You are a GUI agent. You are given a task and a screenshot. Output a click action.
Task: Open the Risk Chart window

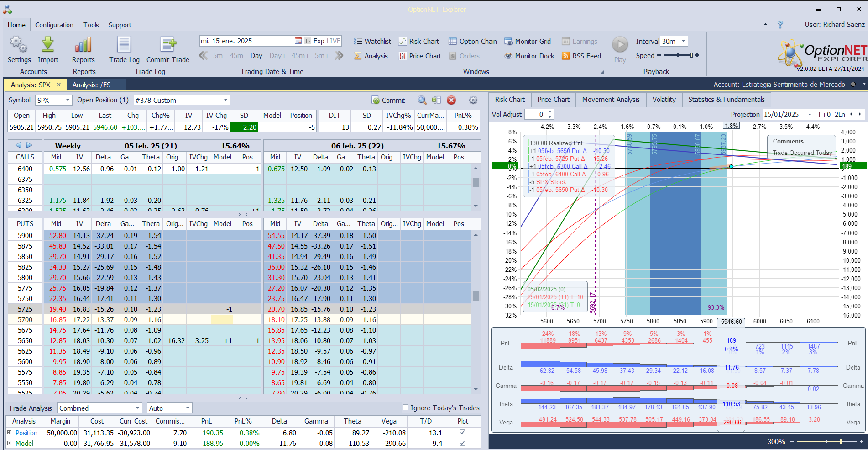tap(419, 42)
